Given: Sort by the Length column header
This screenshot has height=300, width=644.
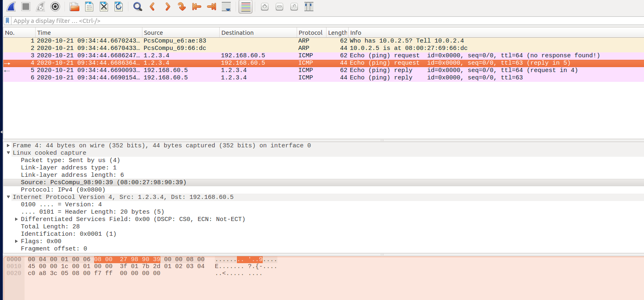Looking at the screenshot, I should (337, 33).
